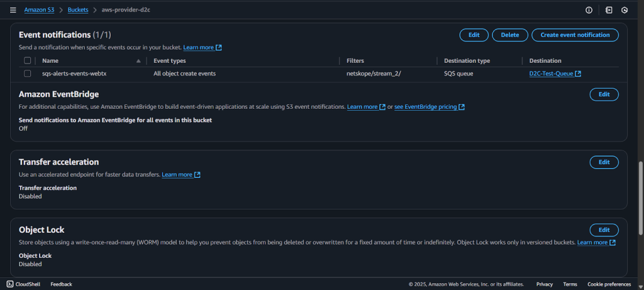Click the Destination type column header
This screenshot has width=644, height=290.
(467, 61)
